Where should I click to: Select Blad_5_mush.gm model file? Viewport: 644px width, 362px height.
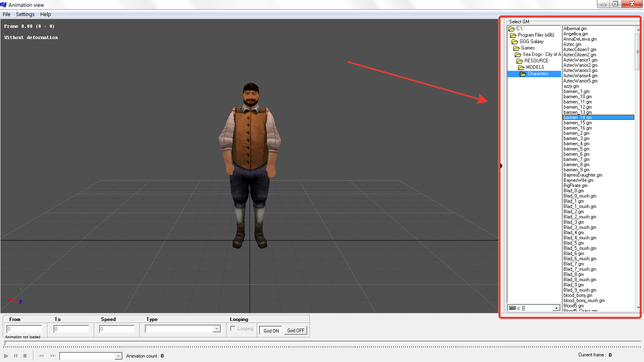tap(580, 248)
